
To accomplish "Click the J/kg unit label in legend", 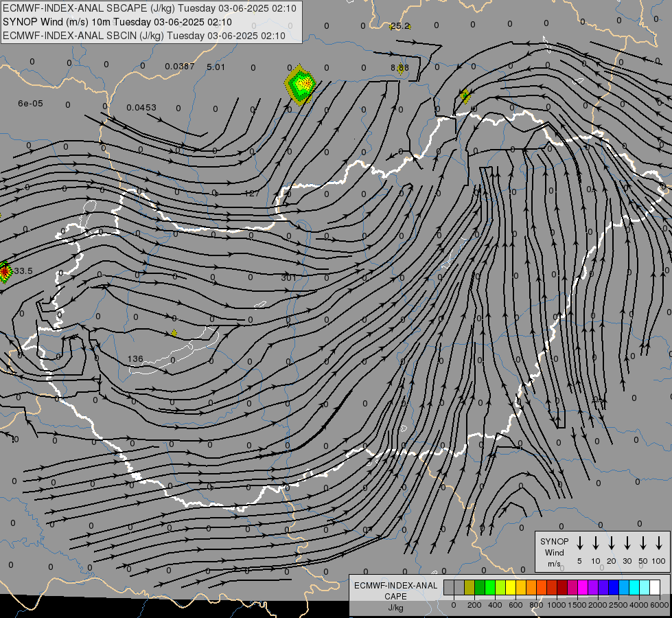I will [395, 608].
